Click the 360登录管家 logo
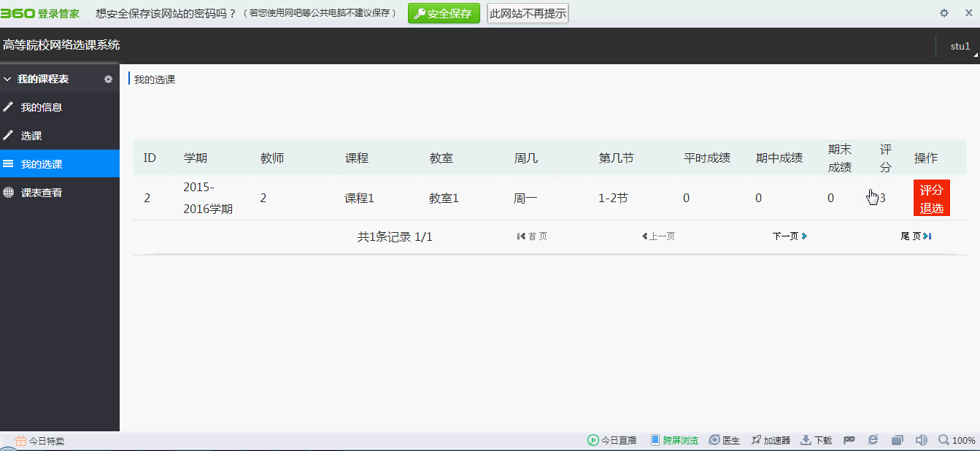Screen dimensions: 980x451 (40, 13)
